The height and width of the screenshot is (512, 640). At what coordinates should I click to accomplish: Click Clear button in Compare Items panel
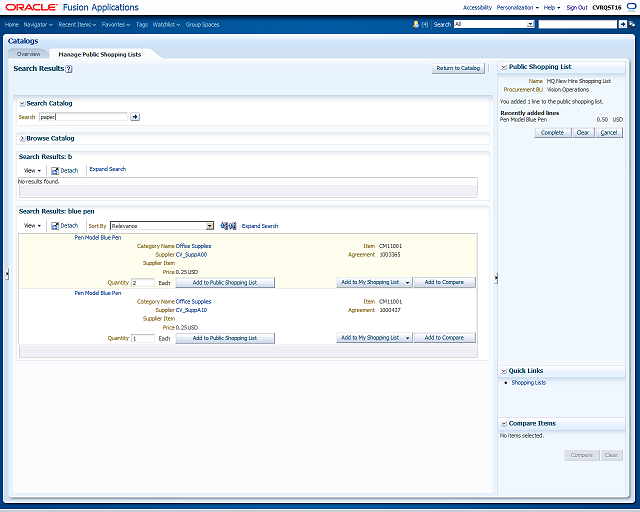[x=611, y=455]
